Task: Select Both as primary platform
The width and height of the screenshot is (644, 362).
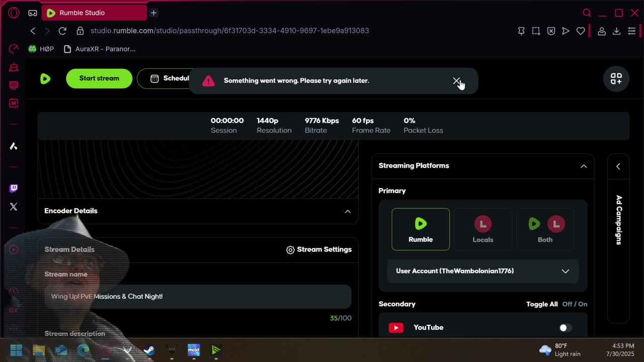Action: coord(545,229)
